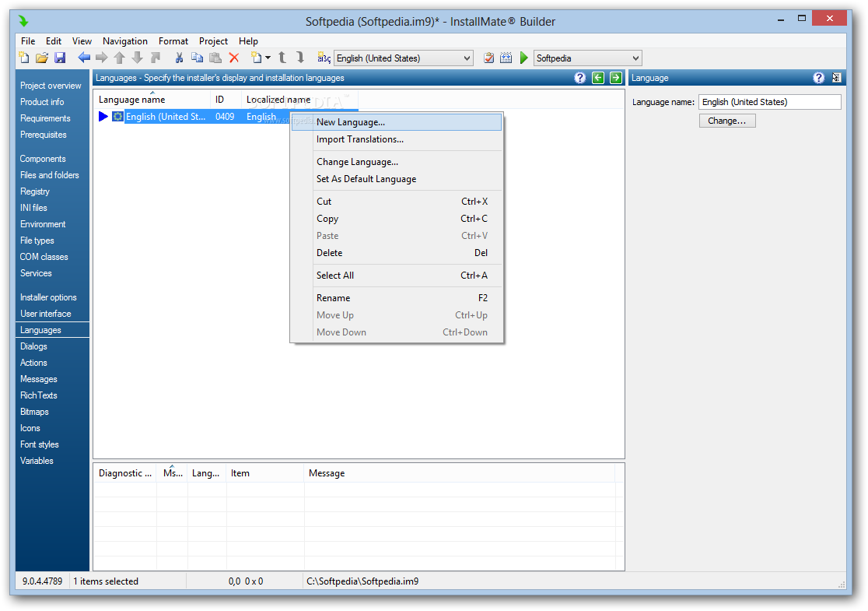The height and width of the screenshot is (611, 868).
Task: Open the Font styles page
Action: tap(40, 444)
